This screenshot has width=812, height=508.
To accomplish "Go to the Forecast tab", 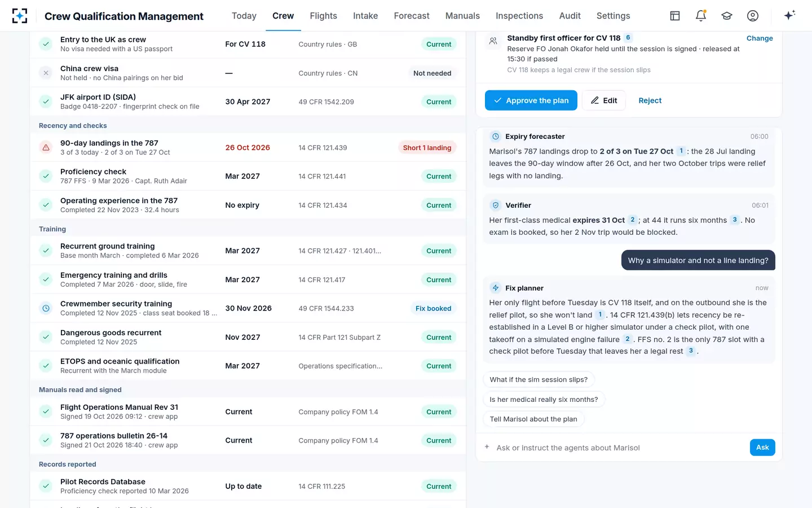I will click(x=412, y=16).
